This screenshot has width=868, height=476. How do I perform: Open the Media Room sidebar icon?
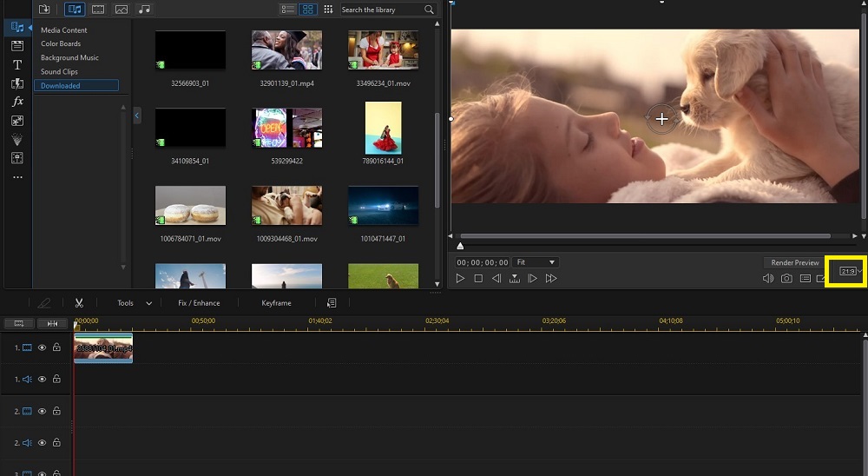click(x=17, y=27)
